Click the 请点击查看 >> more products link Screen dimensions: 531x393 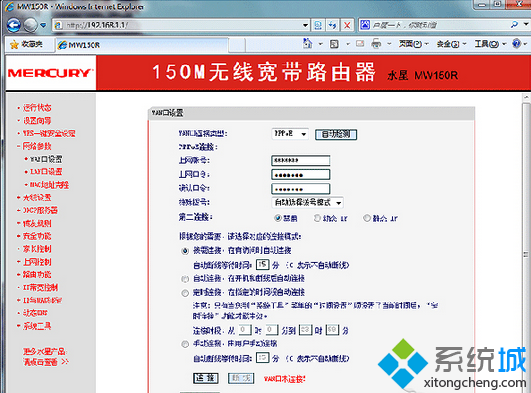[46, 362]
